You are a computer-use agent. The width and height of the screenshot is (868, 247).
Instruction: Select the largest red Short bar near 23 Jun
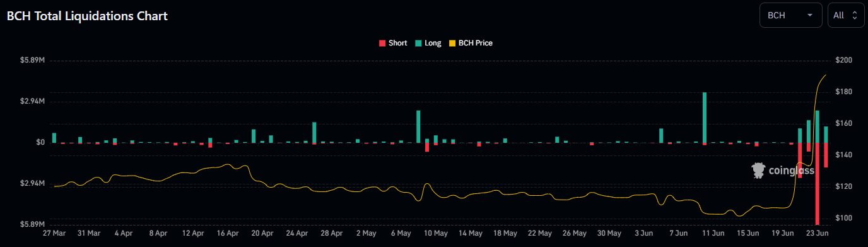coord(818,183)
